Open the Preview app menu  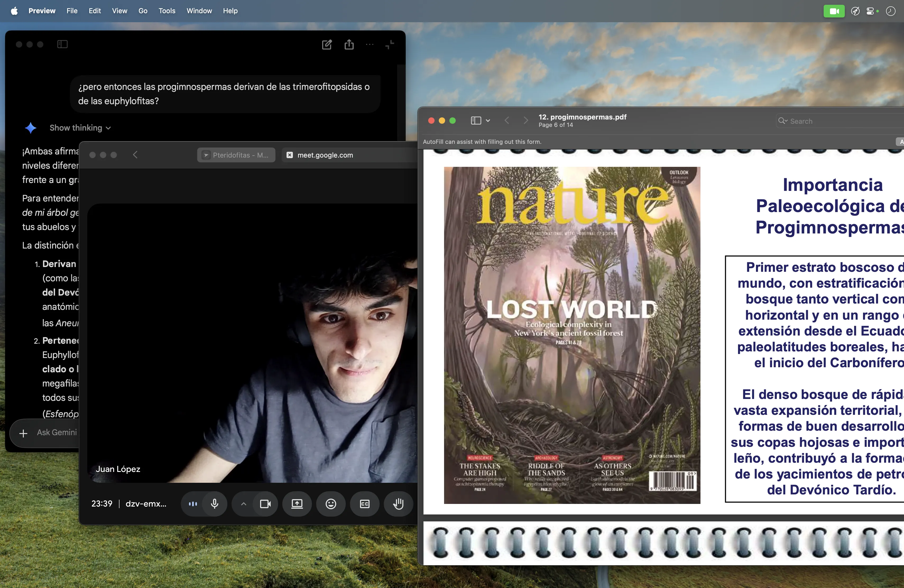(x=42, y=11)
